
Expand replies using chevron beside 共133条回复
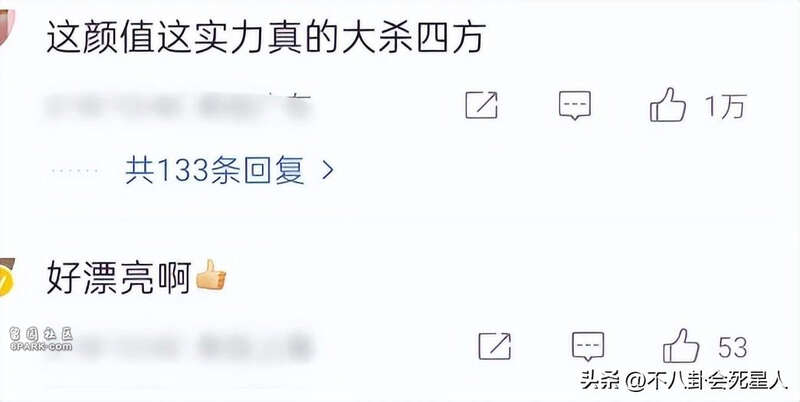328,170
